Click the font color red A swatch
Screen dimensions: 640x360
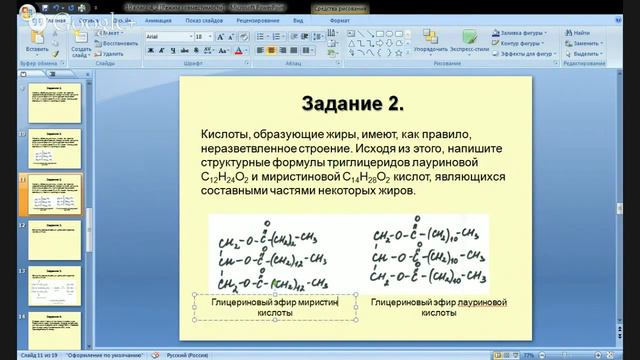pos(239,51)
